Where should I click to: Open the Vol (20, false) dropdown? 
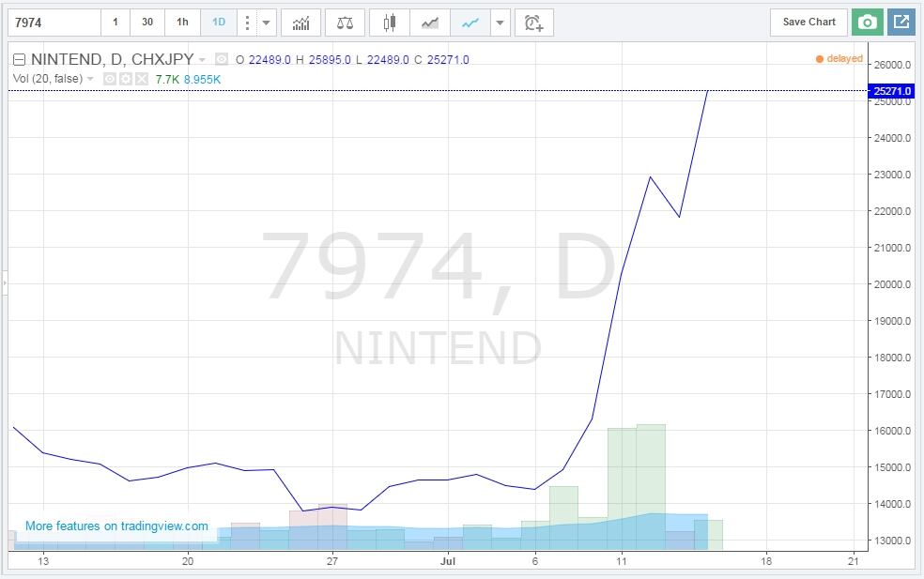tap(90, 79)
